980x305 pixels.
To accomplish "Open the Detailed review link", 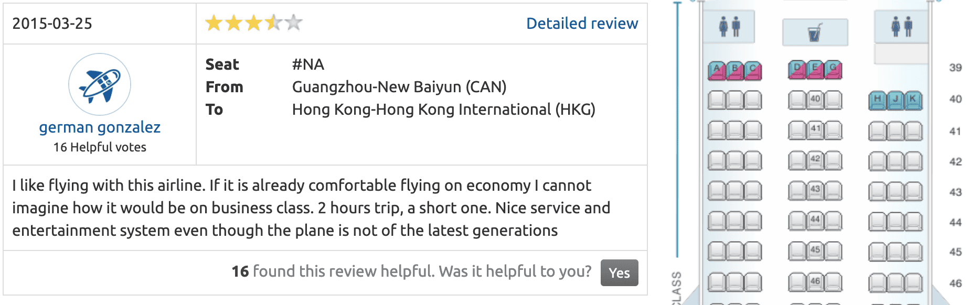I will (x=582, y=24).
